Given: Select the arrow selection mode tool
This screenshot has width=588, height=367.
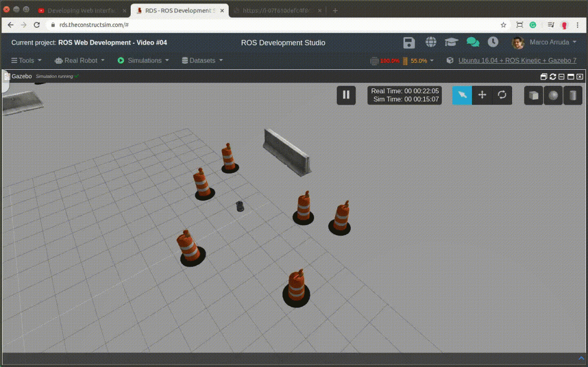Looking at the screenshot, I should [x=462, y=95].
